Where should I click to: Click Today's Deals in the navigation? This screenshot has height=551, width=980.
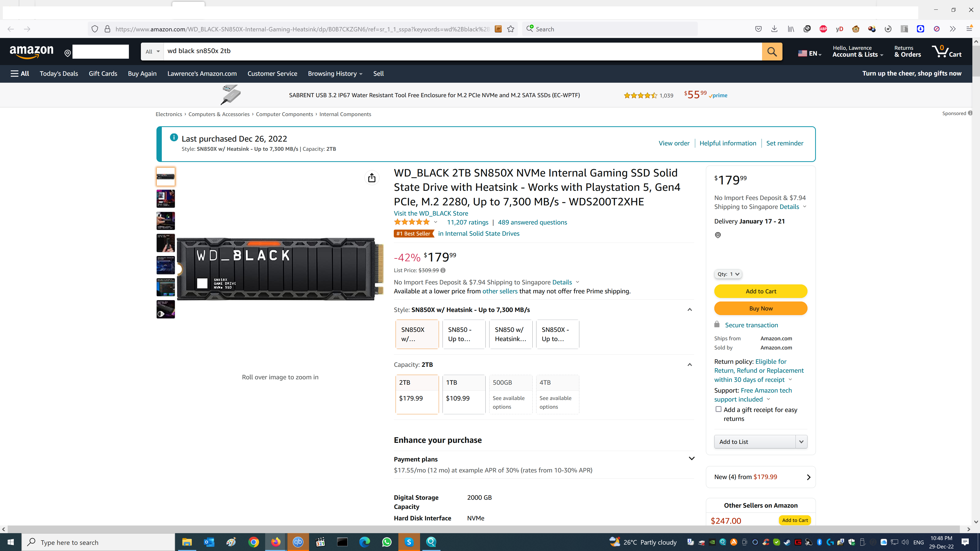(59, 73)
